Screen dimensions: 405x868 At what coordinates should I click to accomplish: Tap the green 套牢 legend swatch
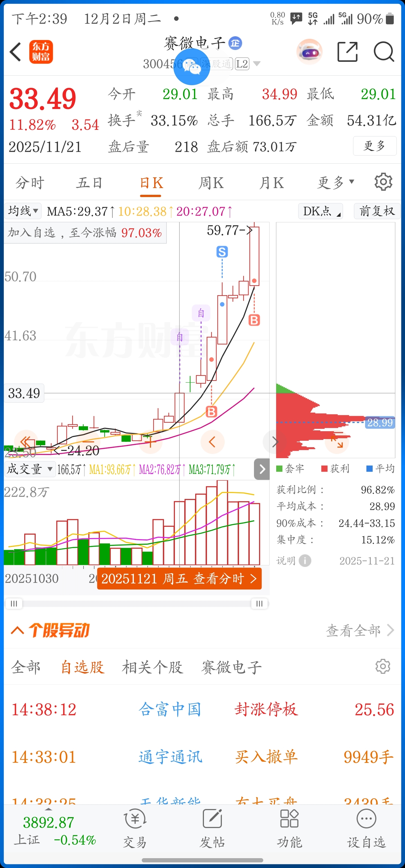click(x=279, y=468)
